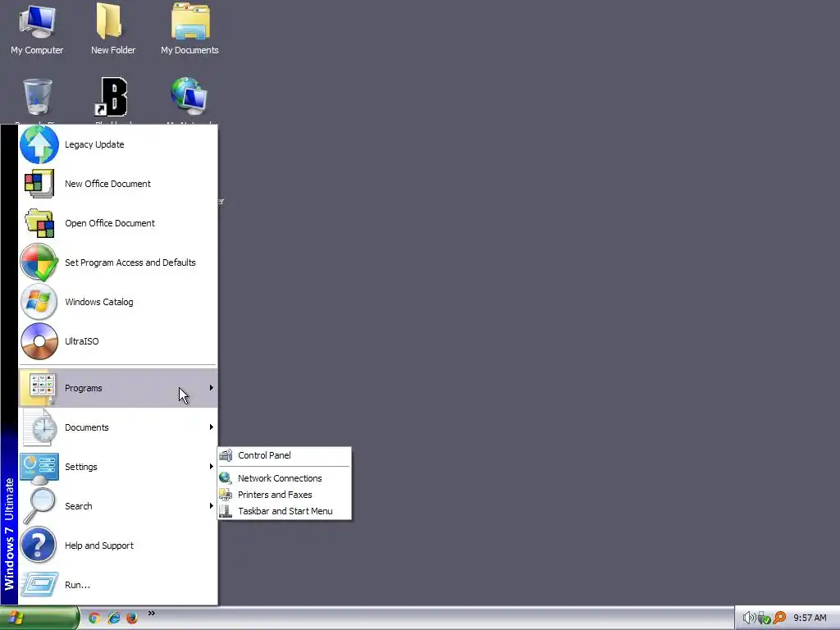This screenshot has width=840, height=630.
Task: Select the New Folder desktop icon
Action: click(x=113, y=29)
